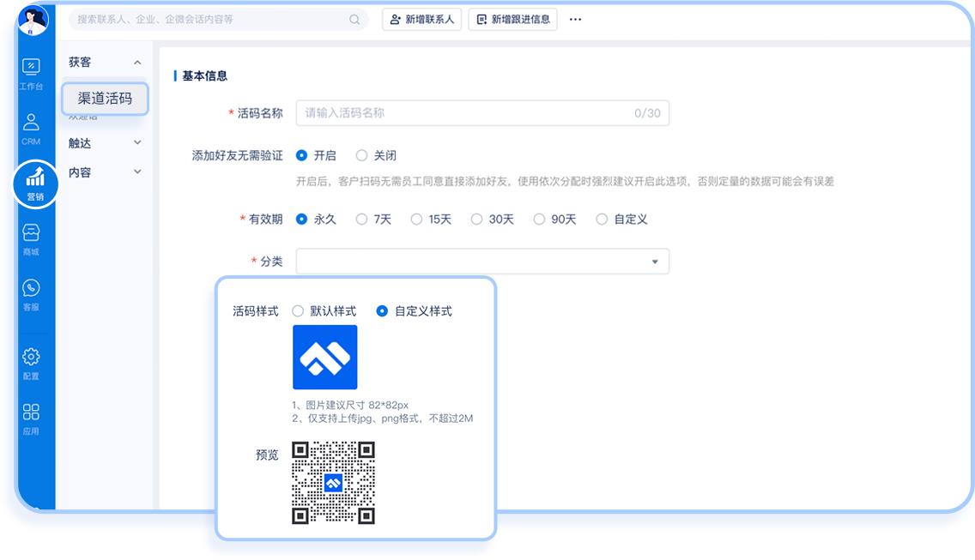Select the 7天 validity period option
Viewport: 975px width, 560px height.
(x=363, y=219)
